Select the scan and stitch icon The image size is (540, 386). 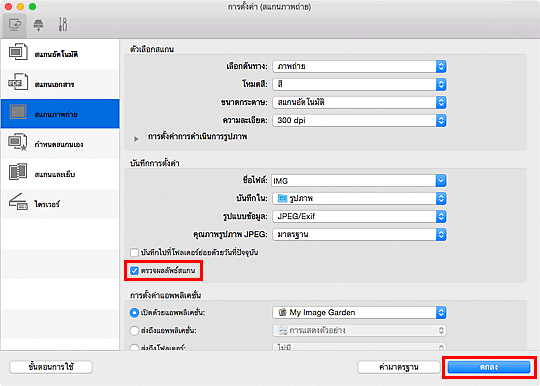18,172
